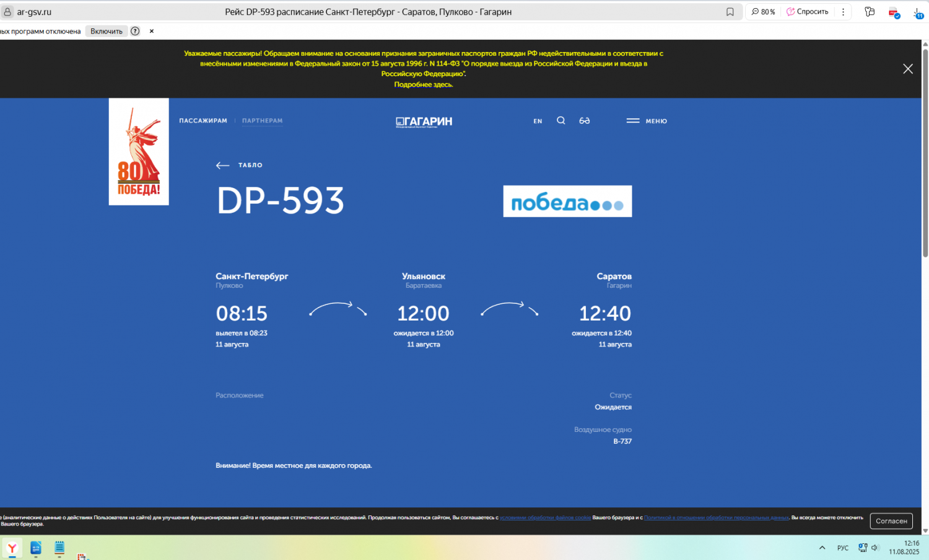Click Санкт-Петербург departure city name
The height and width of the screenshot is (560, 929).
click(252, 276)
